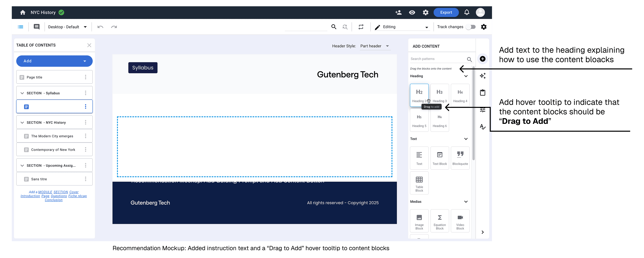This screenshot has height=258, width=644.
Task: Open the Desktop - Default dropdown
Action: [67, 27]
